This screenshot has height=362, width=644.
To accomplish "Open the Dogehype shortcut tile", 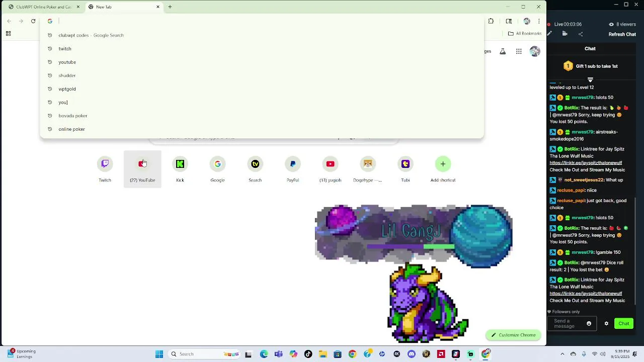I will [x=368, y=169].
